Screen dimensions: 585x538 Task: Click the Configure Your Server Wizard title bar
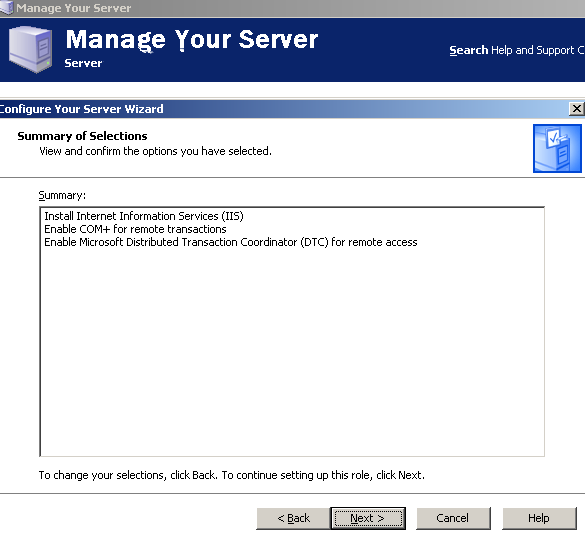[x=284, y=109]
